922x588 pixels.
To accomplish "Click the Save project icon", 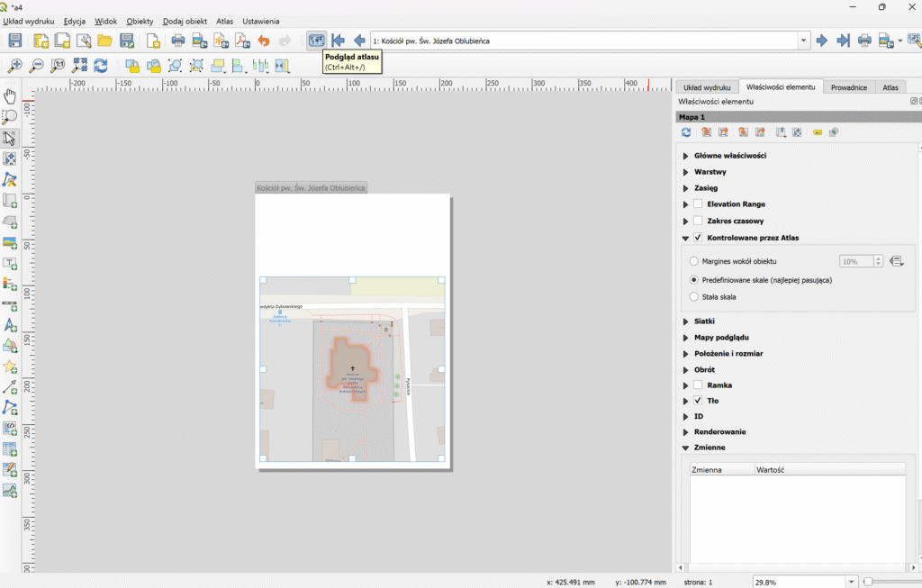I will [15, 41].
